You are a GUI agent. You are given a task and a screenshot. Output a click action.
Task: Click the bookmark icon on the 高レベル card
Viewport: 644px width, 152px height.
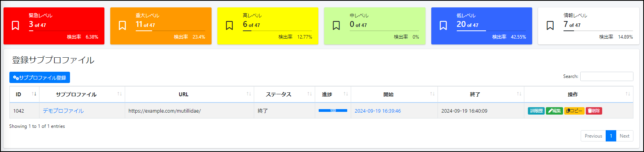[x=230, y=26]
